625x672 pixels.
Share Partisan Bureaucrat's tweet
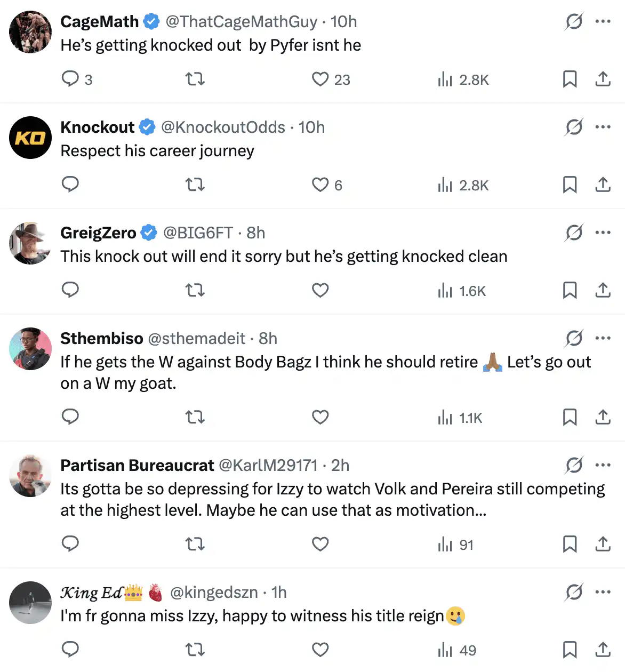(x=603, y=544)
